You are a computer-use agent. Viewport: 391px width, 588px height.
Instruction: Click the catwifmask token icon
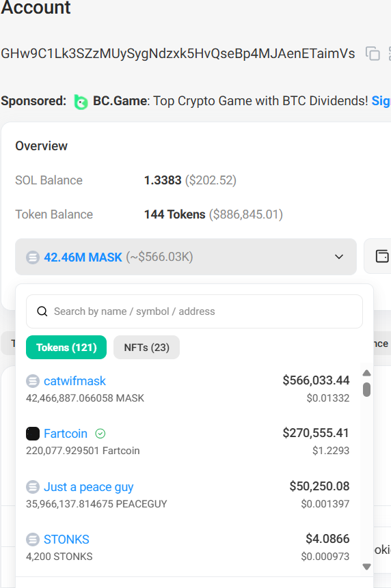click(33, 381)
